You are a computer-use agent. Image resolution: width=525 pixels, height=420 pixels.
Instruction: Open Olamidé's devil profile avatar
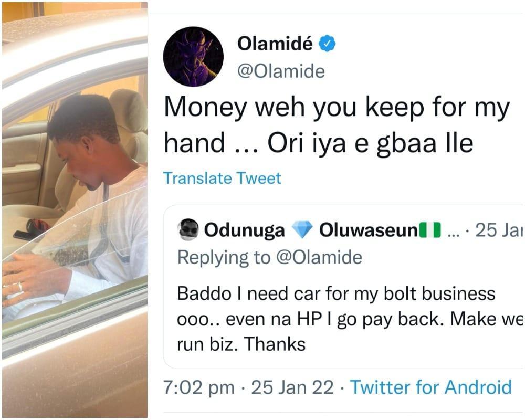[193, 56]
